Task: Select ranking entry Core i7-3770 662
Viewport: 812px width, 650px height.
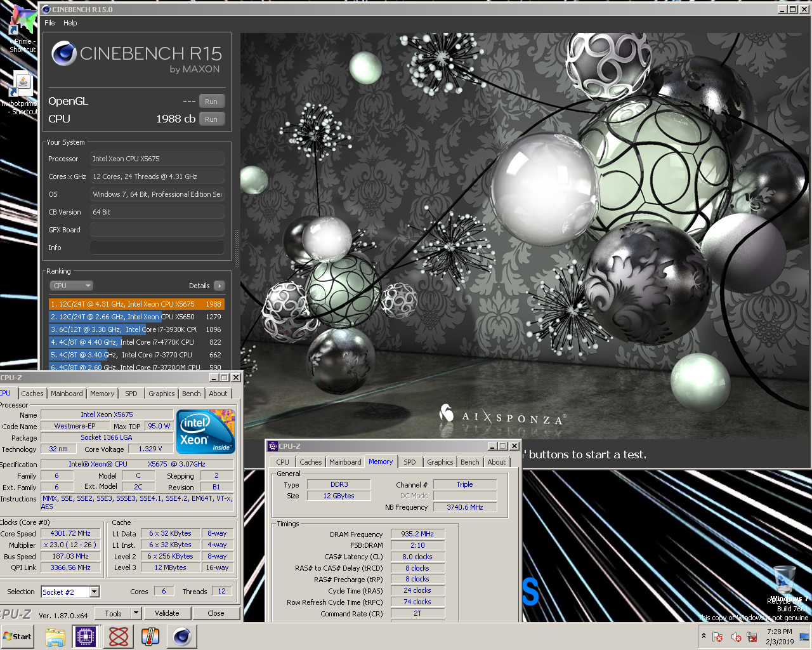Action: tap(136, 355)
